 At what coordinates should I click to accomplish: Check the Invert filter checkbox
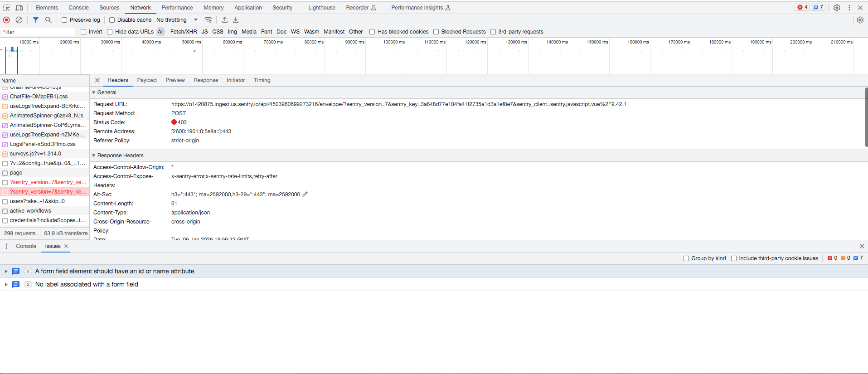click(83, 32)
